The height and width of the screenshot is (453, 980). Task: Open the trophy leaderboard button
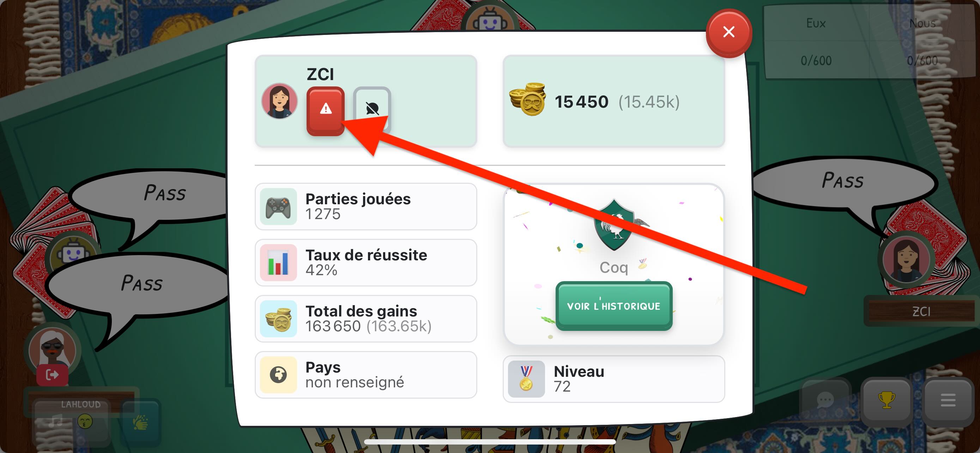pyautogui.click(x=887, y=400)
